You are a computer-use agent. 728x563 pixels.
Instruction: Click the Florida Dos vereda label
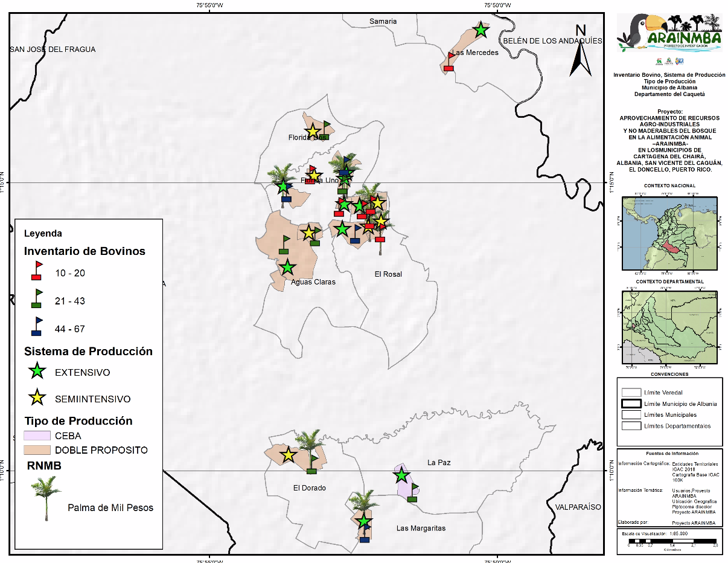(x=308, y=138)
